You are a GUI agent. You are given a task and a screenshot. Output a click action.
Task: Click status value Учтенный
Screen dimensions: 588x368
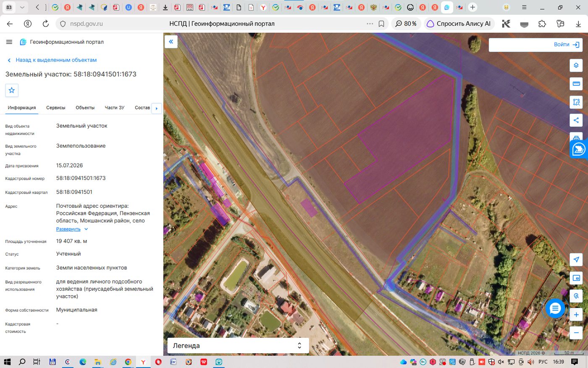(x=68, y=254)
